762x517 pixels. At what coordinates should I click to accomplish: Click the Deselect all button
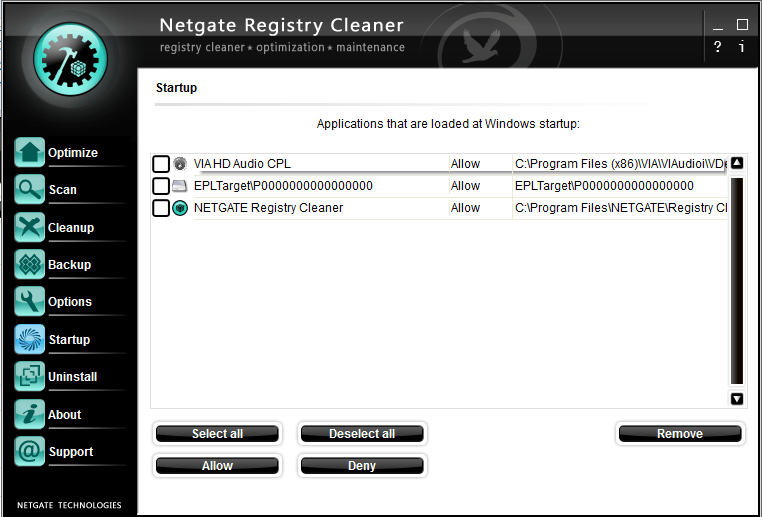(362, 433)
